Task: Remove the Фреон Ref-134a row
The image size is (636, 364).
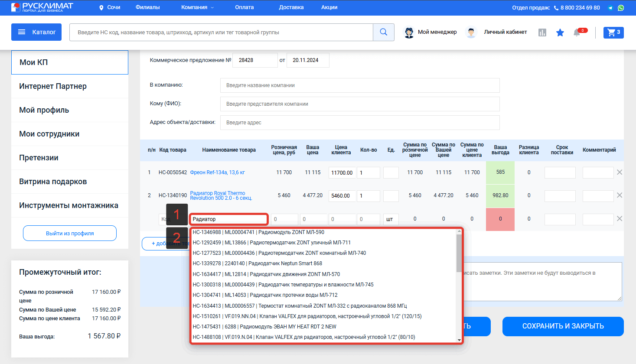Action: (620, 172)
